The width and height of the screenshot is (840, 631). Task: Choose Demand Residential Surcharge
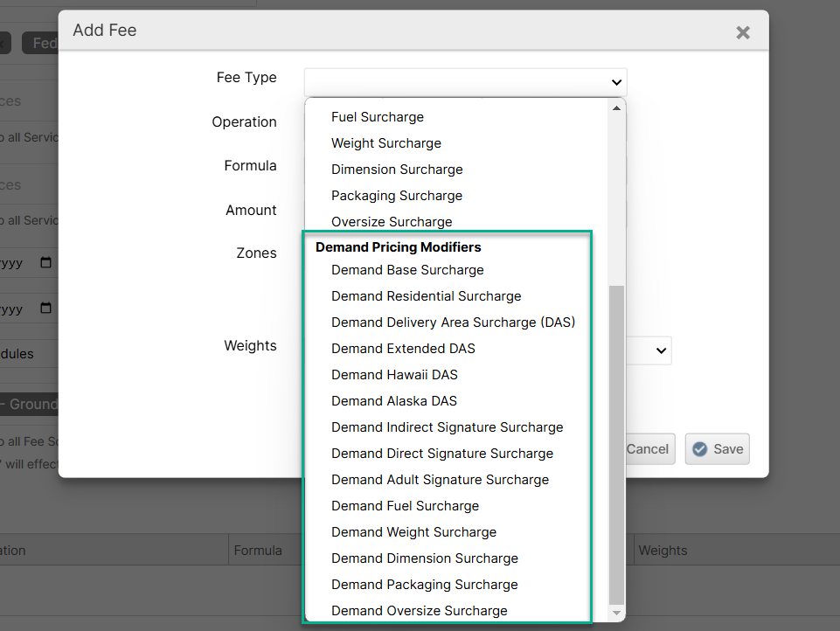426,296
